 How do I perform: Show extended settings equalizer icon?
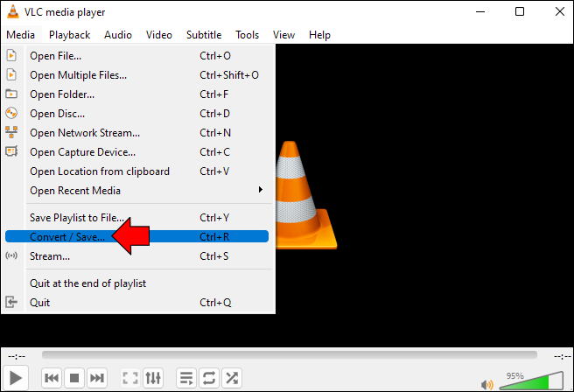(153, 378)
